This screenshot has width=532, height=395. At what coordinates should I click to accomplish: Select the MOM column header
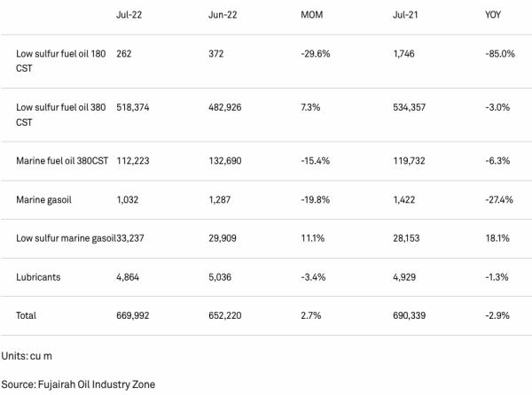pos(312,15)
